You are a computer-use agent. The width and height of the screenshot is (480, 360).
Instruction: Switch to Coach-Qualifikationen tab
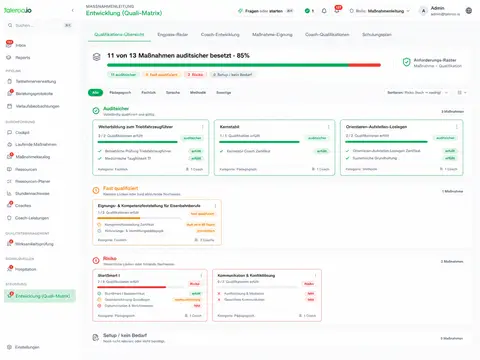(327, 34)
